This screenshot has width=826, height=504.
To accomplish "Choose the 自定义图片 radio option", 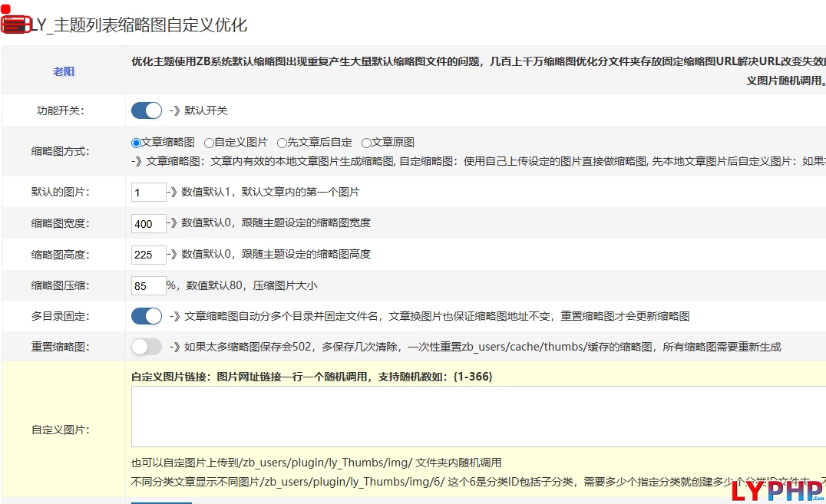I will [209, 143].
